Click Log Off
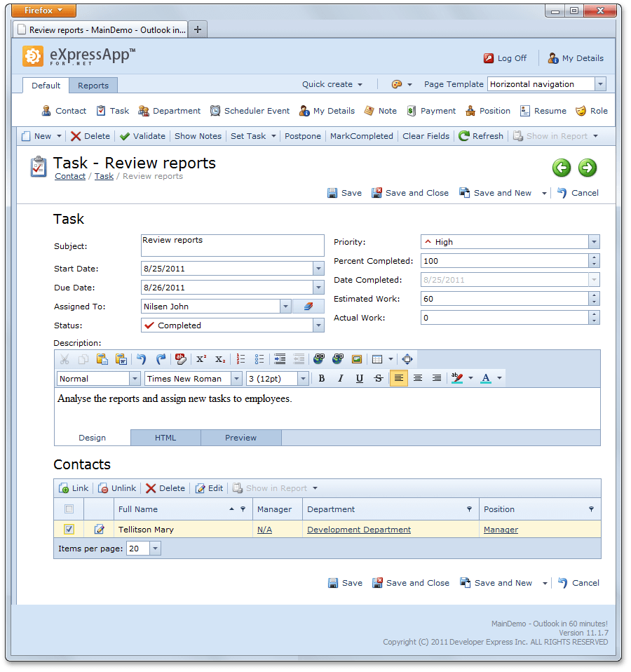This screenshot has height=672, width=631. point(505,58)
